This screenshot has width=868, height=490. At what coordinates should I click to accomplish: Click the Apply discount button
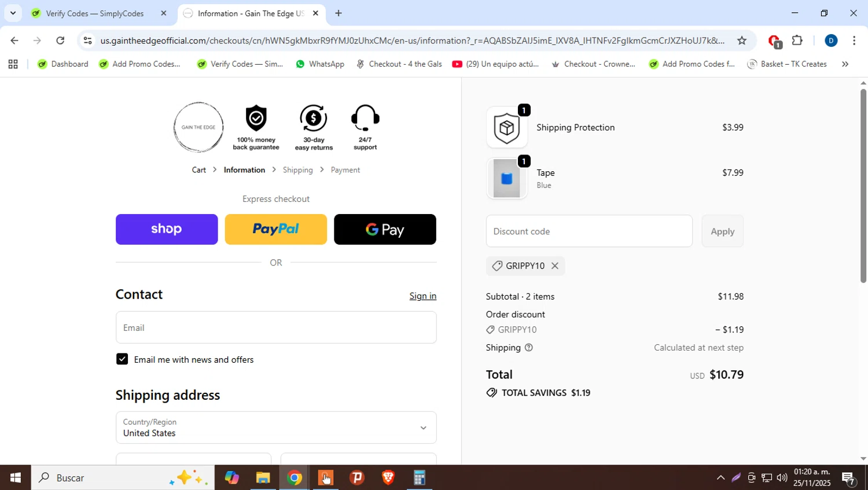(722, 231)
